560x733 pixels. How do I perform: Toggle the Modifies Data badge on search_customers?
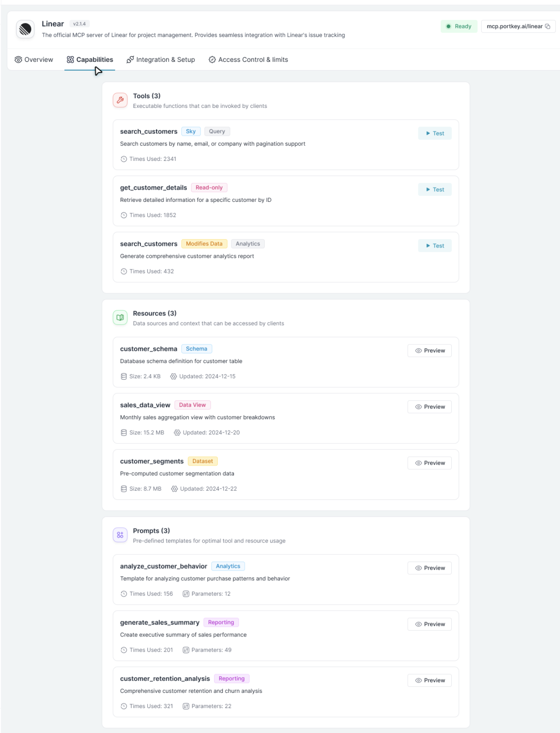tap(204, 243)
